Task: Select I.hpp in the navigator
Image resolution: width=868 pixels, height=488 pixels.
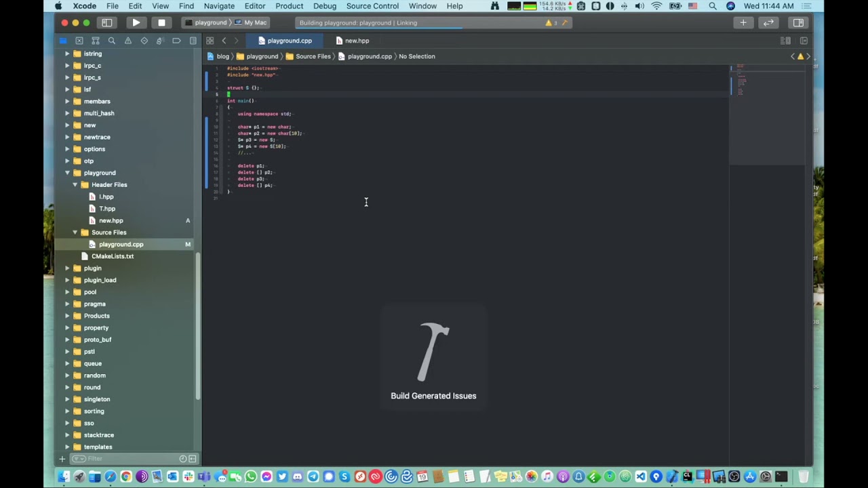Action: (x=106, y=197)
